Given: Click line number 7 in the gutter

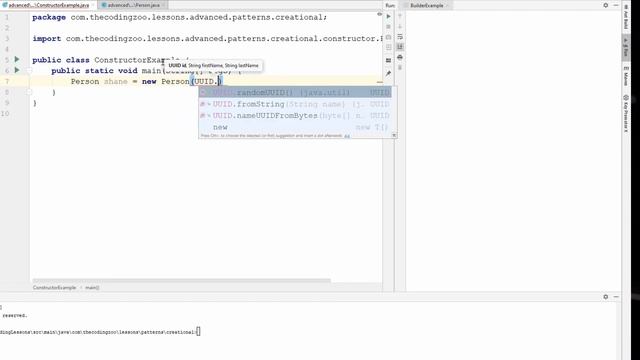Looking at the screenshot, I should click(6, 81).
